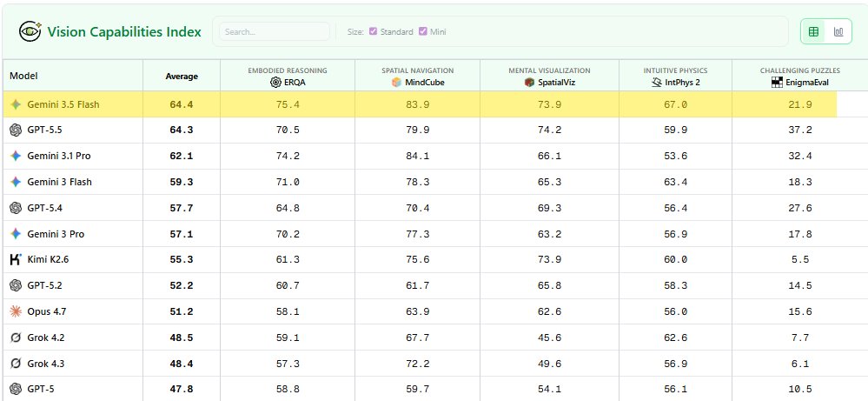Viewport: 868px width, 401px height.
Task: Click the MindCube cube icon
Action: (x=396, y=83)
